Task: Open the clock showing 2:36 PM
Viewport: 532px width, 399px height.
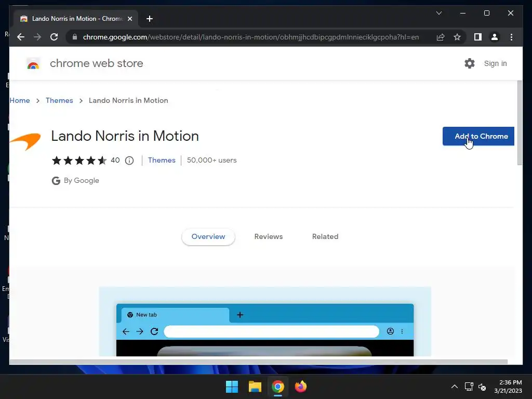Action: [x=508, y=387]
